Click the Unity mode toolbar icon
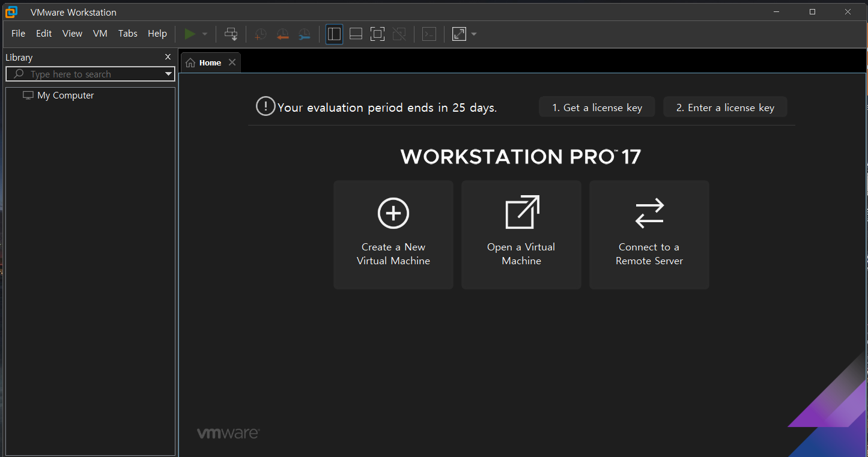The height and width of the screenshot is (457, 868). click(399, 34)
